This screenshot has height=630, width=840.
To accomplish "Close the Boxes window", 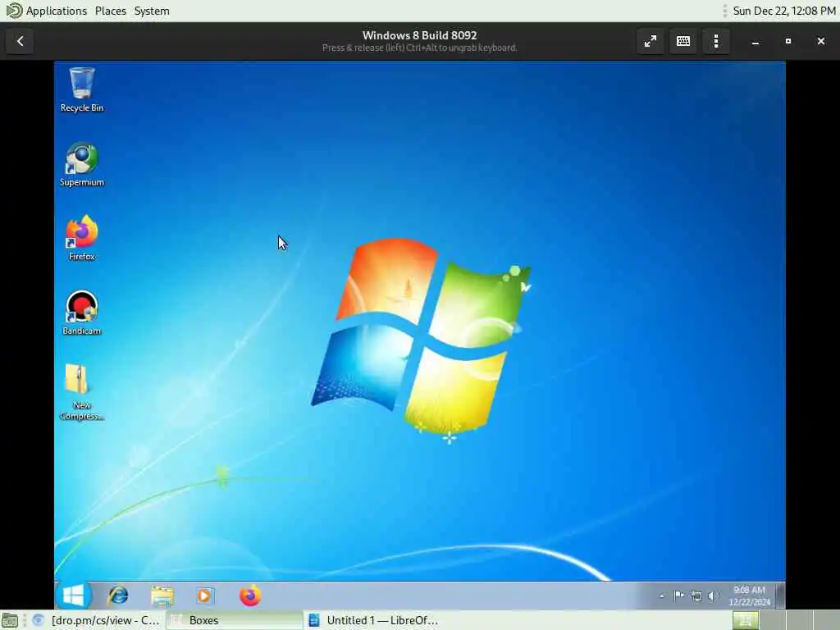I will 820,41.
